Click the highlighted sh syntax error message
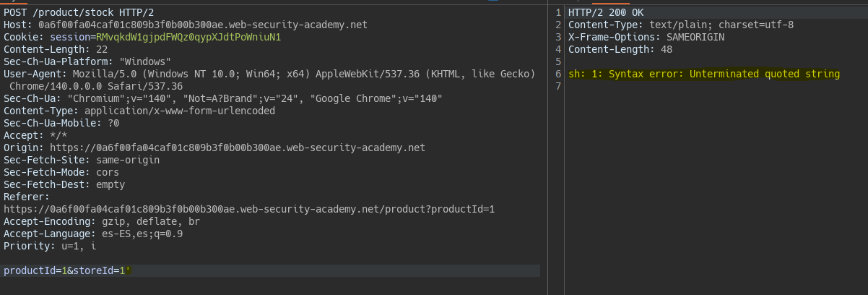Viewport: 868px width, 295px height. pos(704,74)
